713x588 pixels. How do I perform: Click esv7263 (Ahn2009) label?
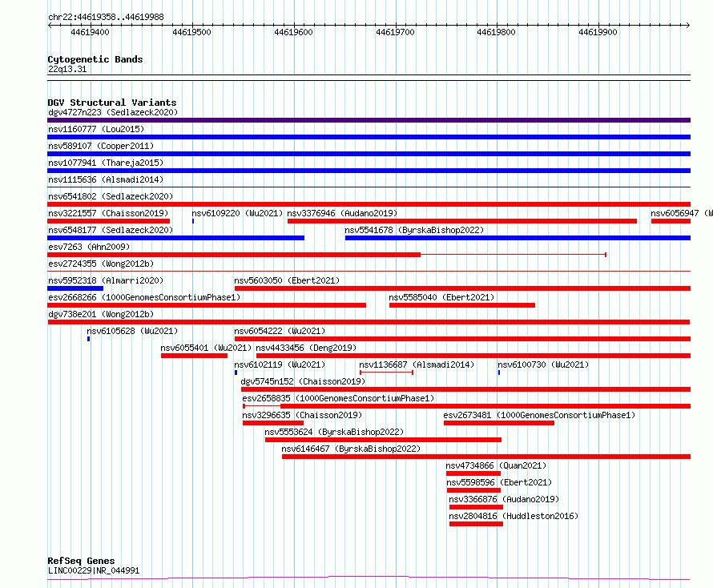tap(89, 247)
